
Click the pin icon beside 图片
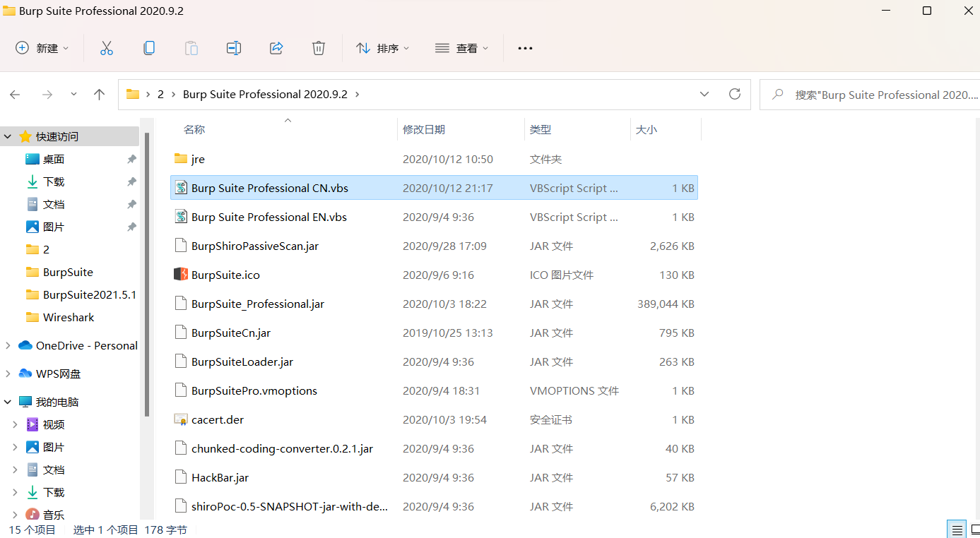[131, 227]
